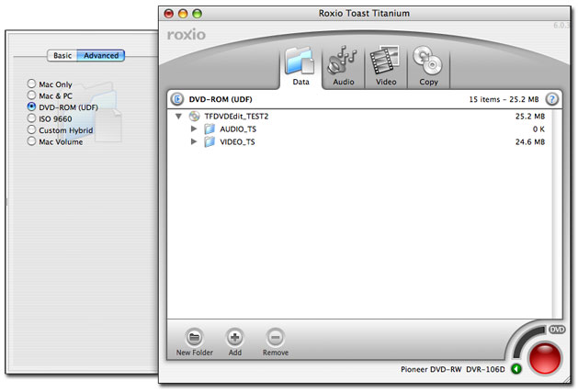Toggle the drawer with header arrow icon

[177, 99]
